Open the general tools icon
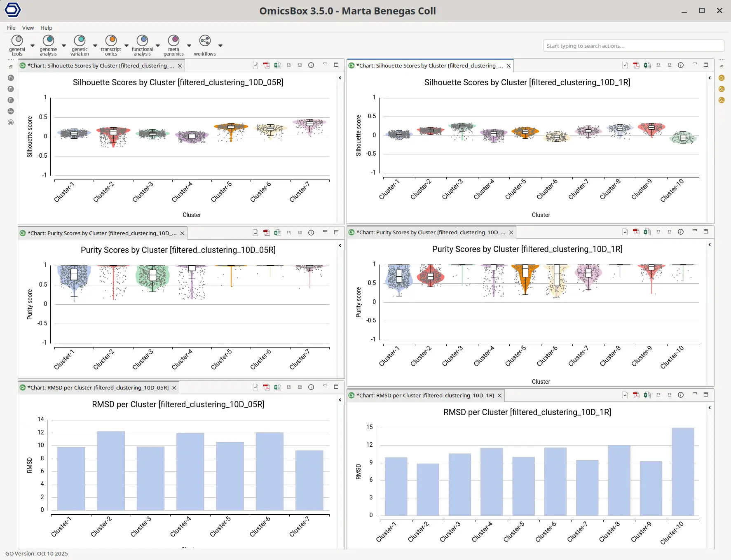This screenshot has height=560, width=731. coord(17,41)
